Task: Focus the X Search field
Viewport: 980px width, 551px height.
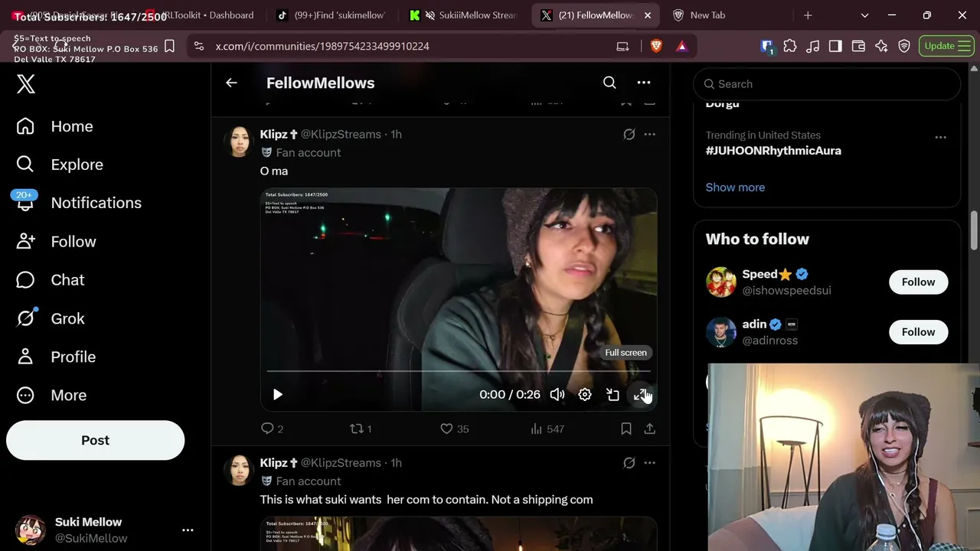Action: click(x=827, y=84)
